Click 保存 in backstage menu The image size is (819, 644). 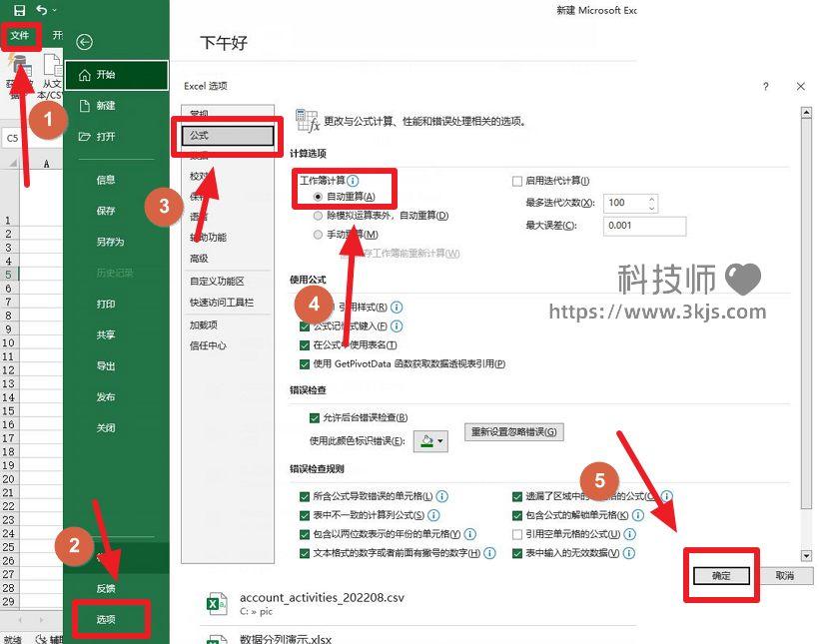coord(106,211)
